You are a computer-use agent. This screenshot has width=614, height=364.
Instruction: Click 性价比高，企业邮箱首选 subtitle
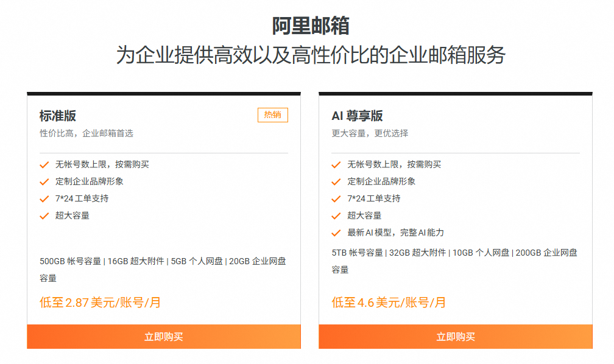point(86,133)
